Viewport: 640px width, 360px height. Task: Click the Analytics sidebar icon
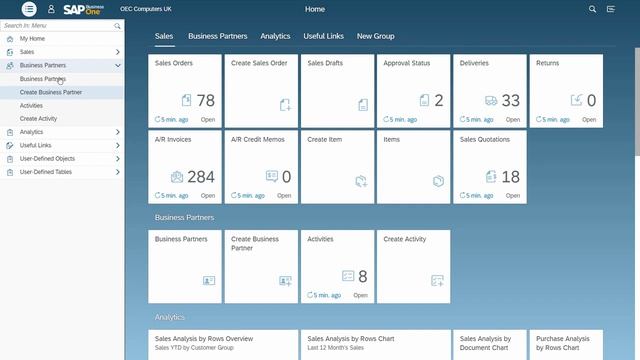pos(10,132)
